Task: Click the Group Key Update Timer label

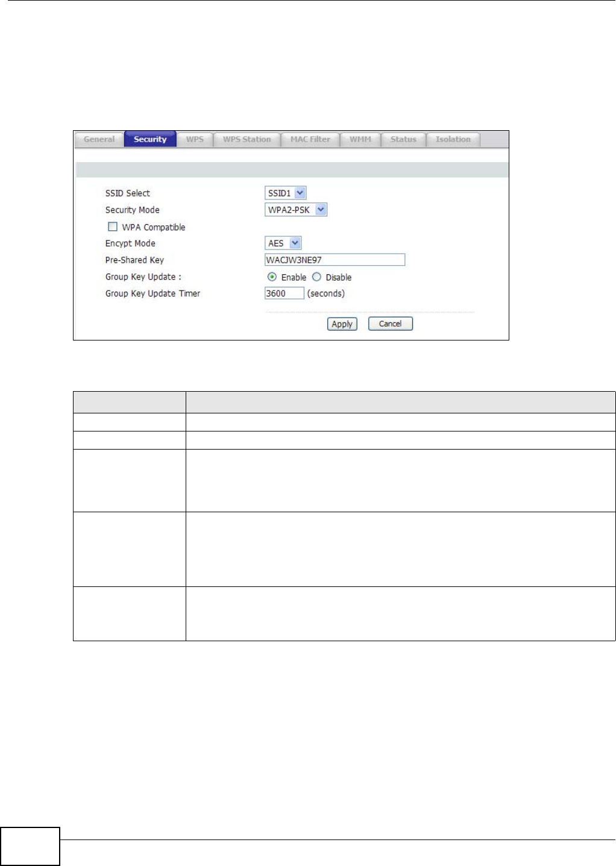Action: click(x=153, y=293)
